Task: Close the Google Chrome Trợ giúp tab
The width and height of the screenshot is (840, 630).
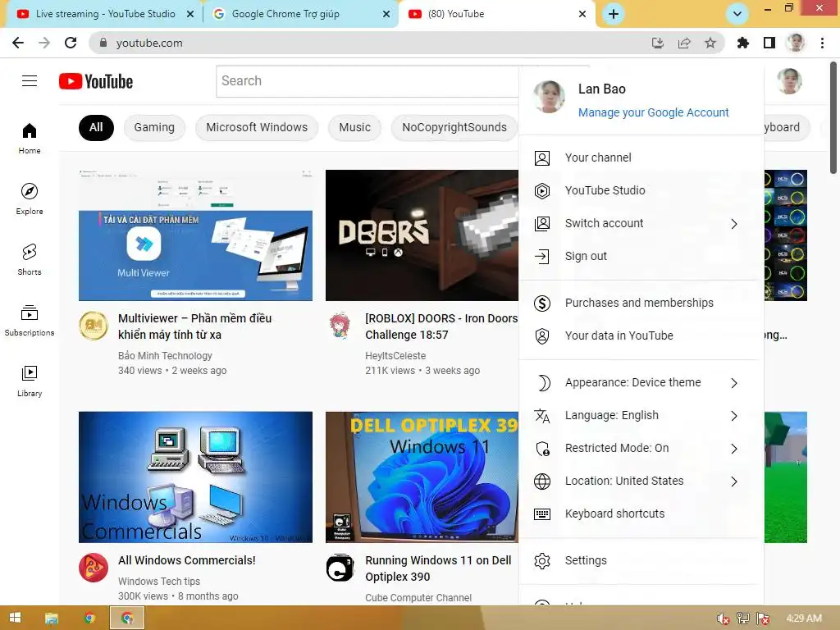Action: pyautogui.click(x=386, y=15)
